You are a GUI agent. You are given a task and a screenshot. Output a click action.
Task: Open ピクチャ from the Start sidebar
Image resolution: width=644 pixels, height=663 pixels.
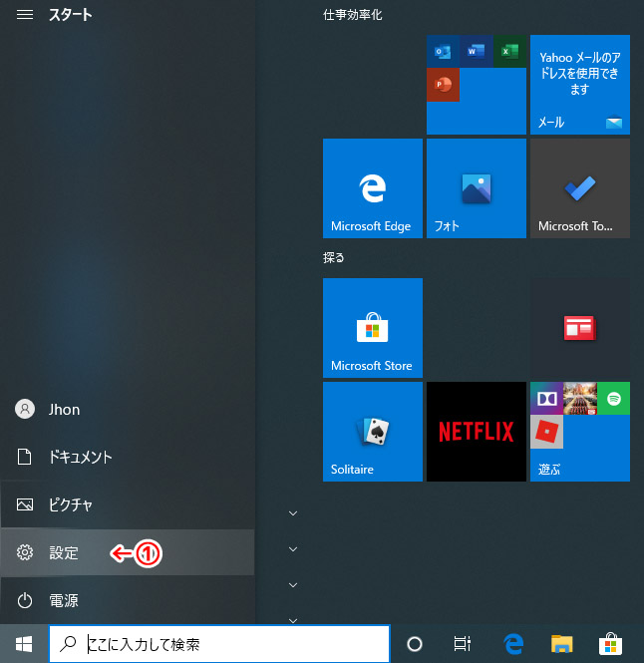click(x=128, y=504)
